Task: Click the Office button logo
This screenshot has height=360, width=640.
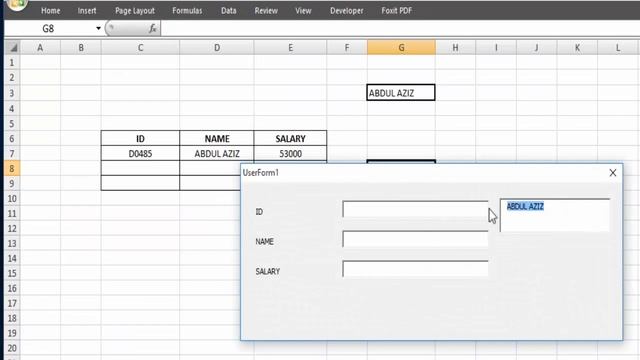Action: click(17, 4)
